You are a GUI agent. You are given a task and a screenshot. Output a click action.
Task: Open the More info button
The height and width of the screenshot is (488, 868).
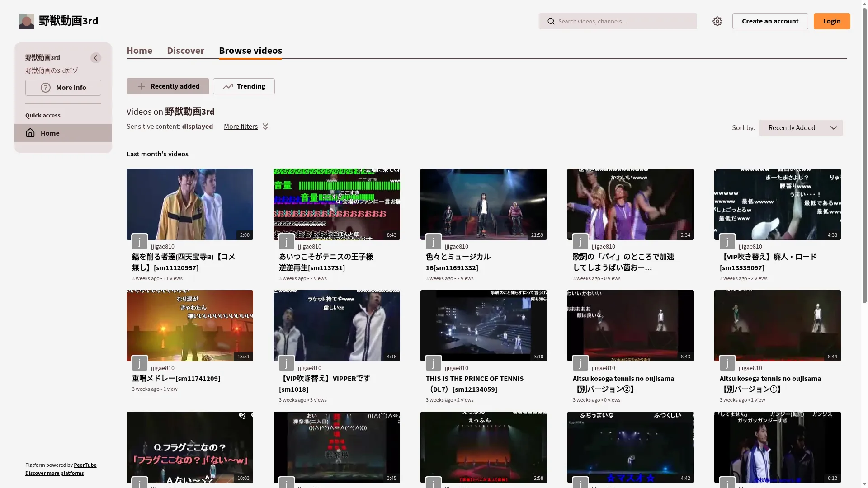coord(63,88)
